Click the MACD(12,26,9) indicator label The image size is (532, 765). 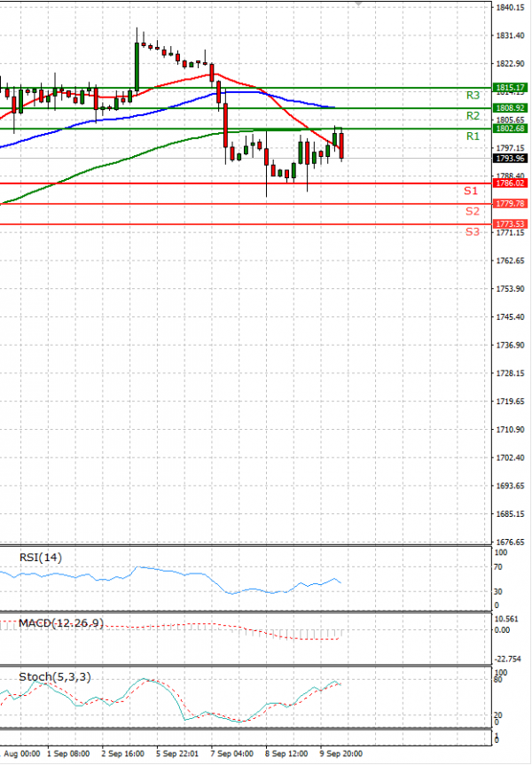pos(61,623)
